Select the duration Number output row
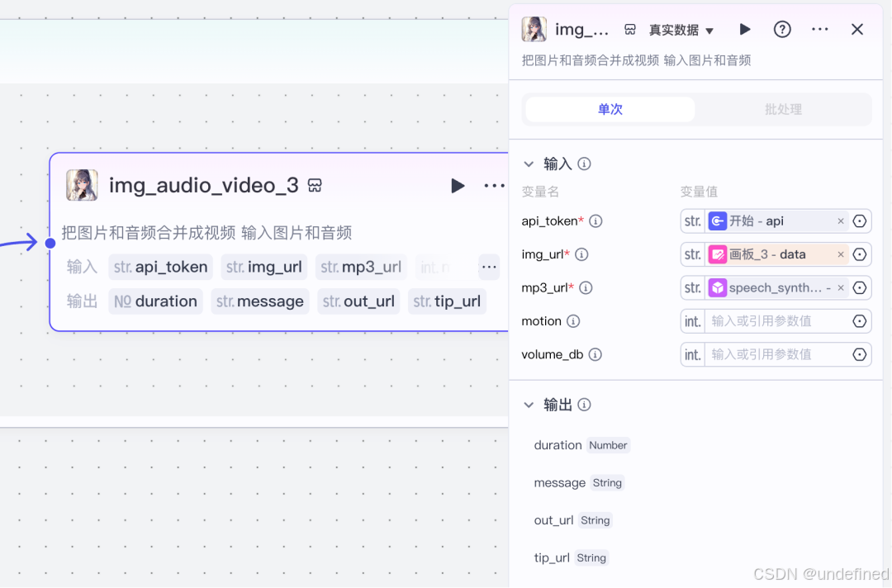Viewport: 892px width, 588px height. pyautogui.click(x=581, y=445)
